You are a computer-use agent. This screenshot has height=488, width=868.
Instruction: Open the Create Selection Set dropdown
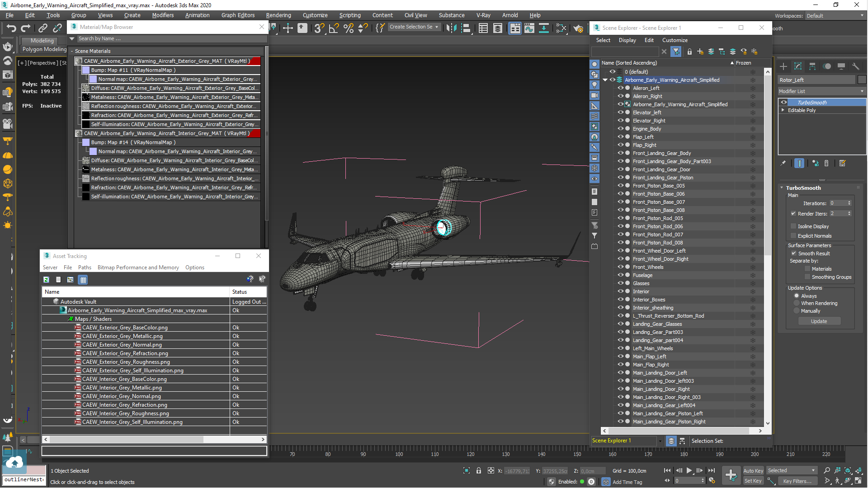414,27
